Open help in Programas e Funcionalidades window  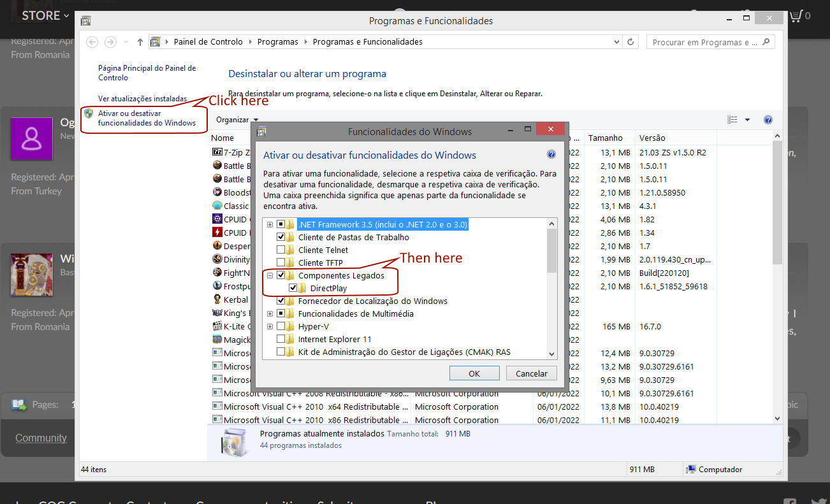coord(768,120)
